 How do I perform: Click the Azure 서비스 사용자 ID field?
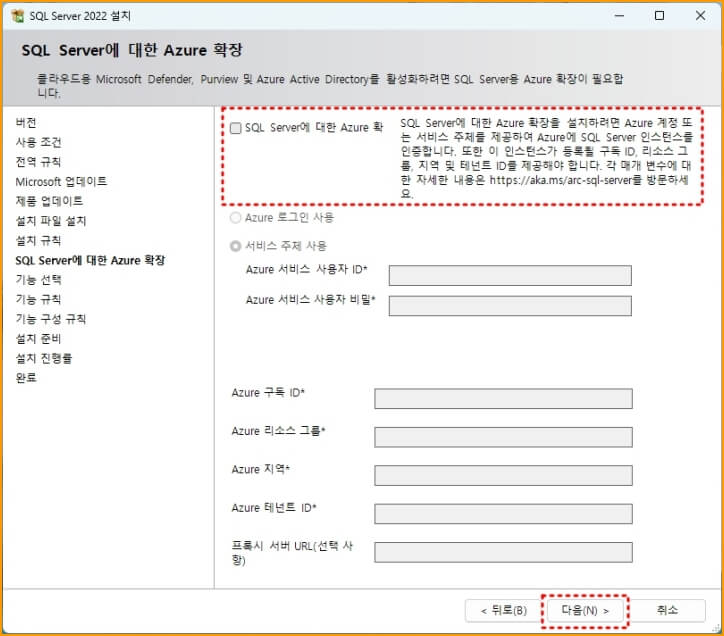tap(510, 276)
